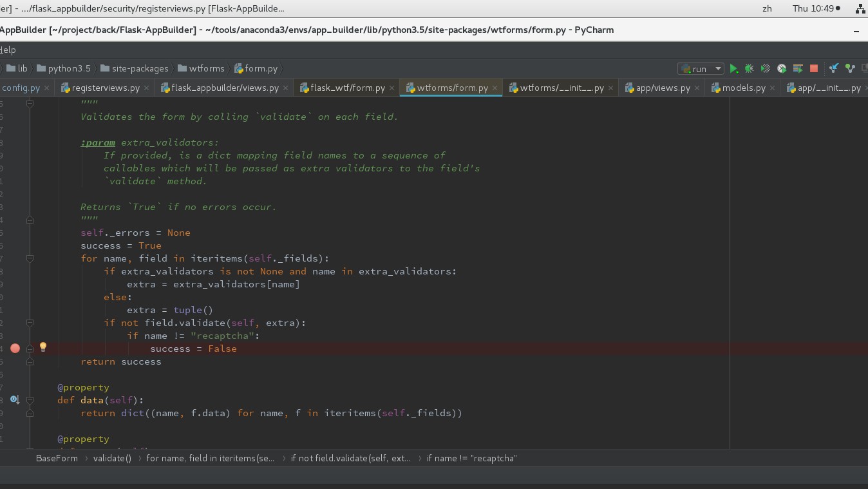Viewport: 868px width, 489px height.
Task: Select the models.py editor tab
Action: [744, 88]
